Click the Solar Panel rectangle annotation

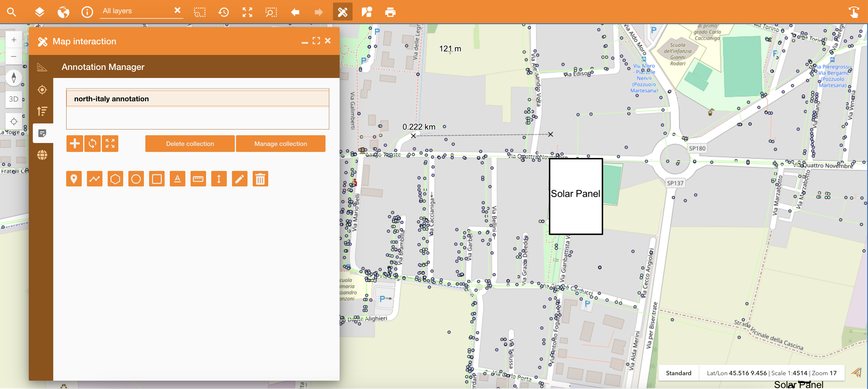[x=576, y=196]
